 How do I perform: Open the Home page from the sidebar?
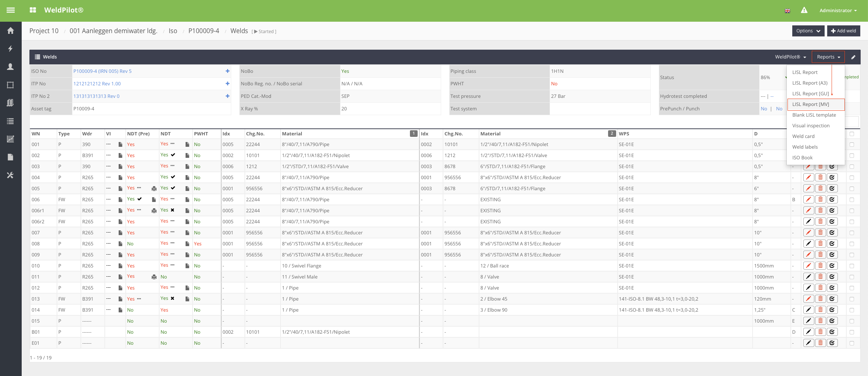(x=10, y=31)
